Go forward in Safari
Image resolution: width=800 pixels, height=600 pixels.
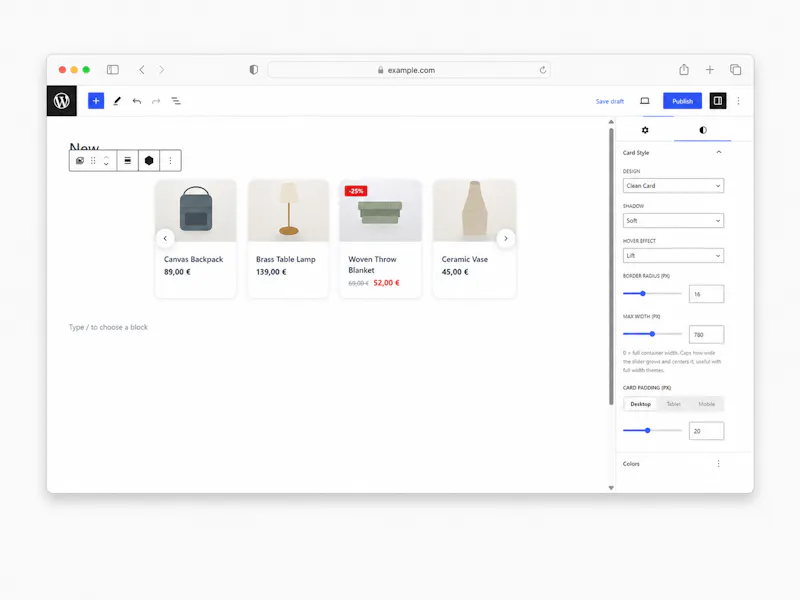[x=161, y=70]
